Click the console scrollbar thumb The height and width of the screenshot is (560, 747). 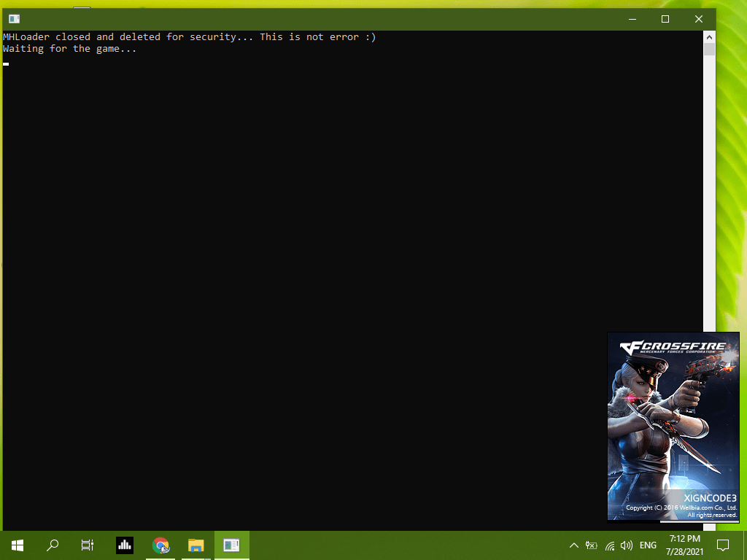tap(709, 50)
